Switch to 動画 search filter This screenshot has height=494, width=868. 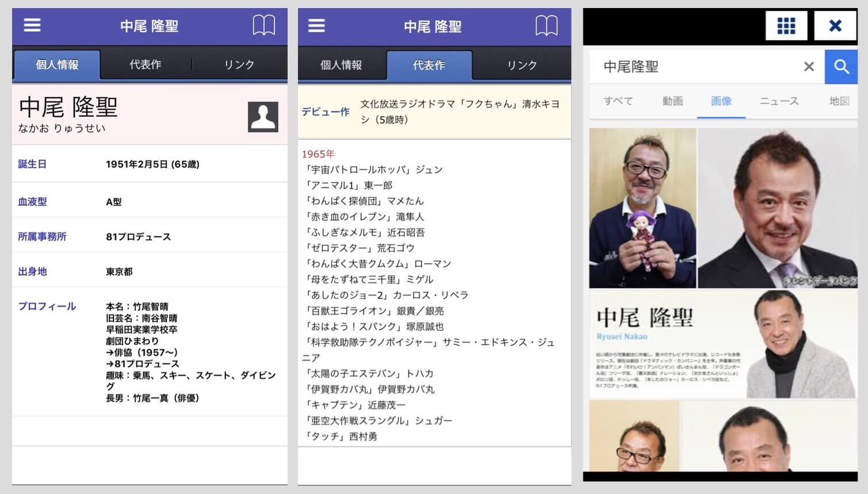click(672, 101)
